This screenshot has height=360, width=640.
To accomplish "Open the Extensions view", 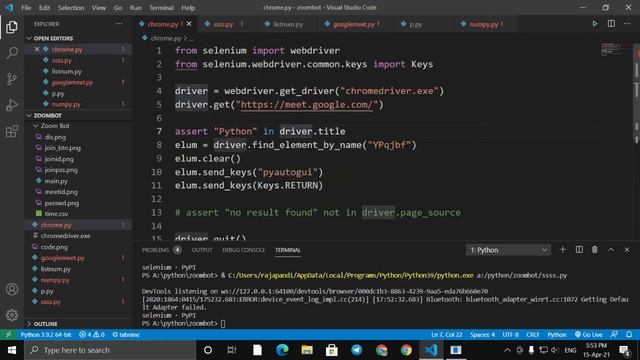I will (12, 131).
